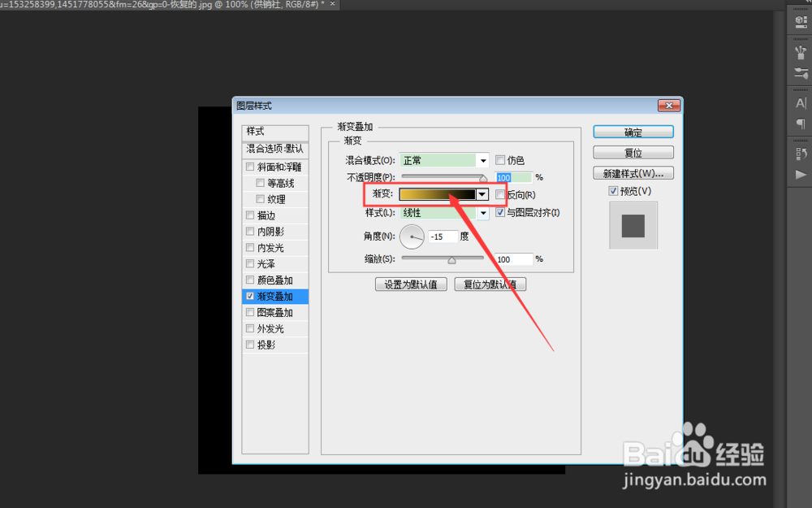Click the angle dial control
This screenshot has height=508, width=812.
[x=412, y=237]
